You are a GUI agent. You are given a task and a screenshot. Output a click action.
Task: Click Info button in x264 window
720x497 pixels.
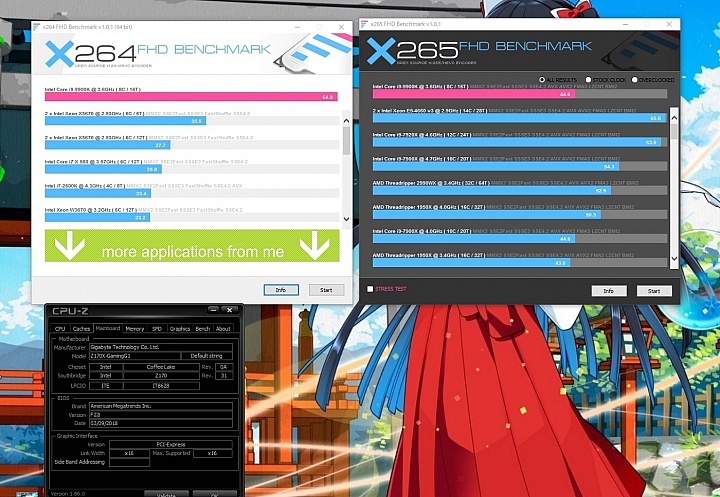tap(281, 290)
